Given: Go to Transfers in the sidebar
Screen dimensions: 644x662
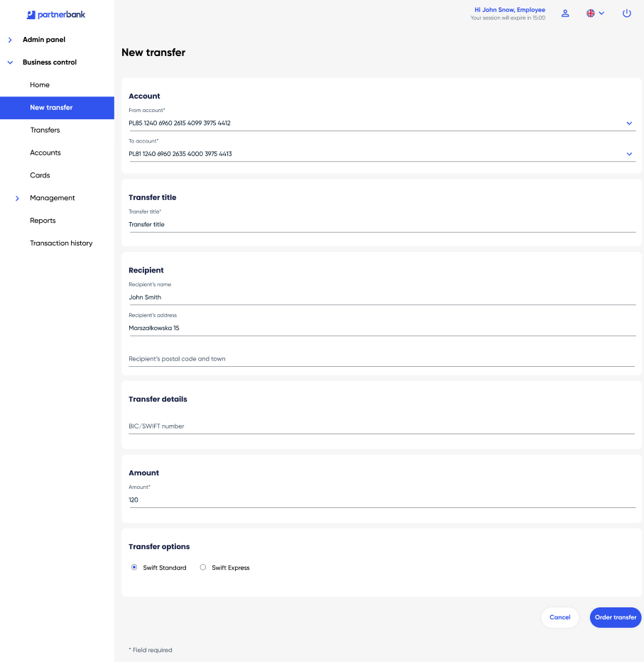Looking at the screenshot, I should click(x=45, y=131).
